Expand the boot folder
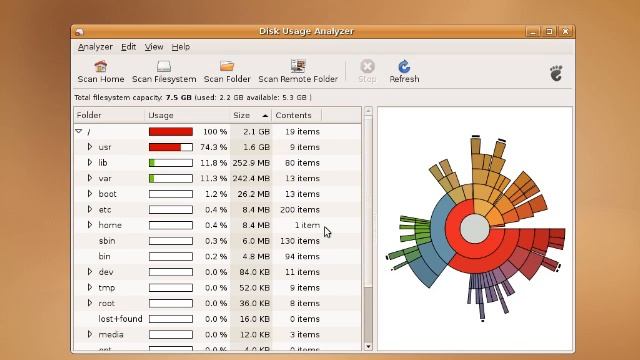Viewport: 640px width, 360px height. click(90, 193)
